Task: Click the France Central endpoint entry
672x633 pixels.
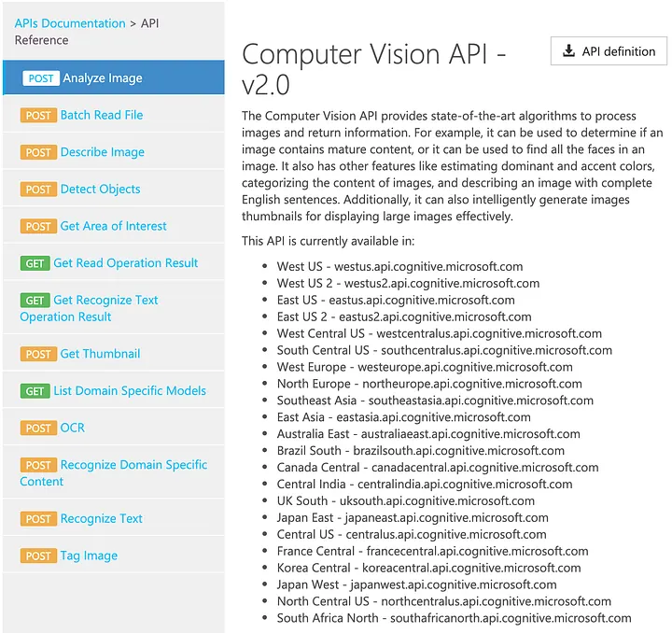Action: (x=432, y=551)
